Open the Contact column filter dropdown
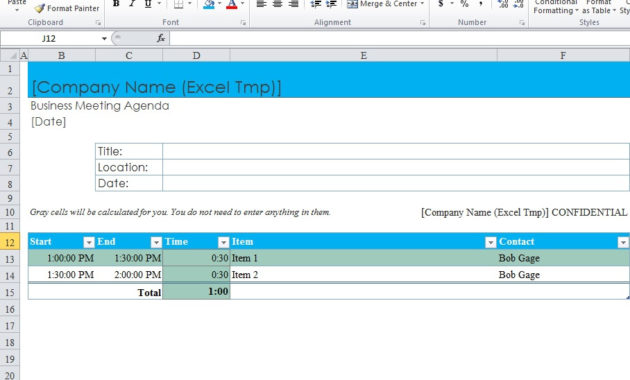The height and width of the screenshot is (380, 630). point(623,242)
